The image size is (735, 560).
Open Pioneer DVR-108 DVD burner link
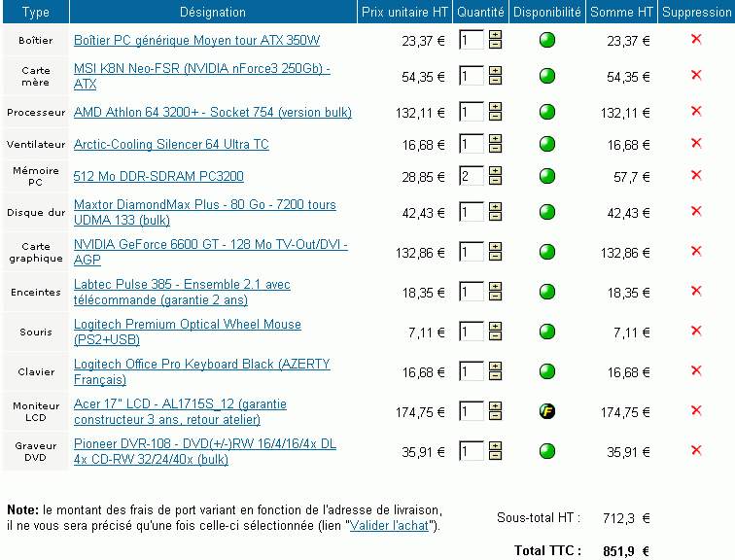205,451
